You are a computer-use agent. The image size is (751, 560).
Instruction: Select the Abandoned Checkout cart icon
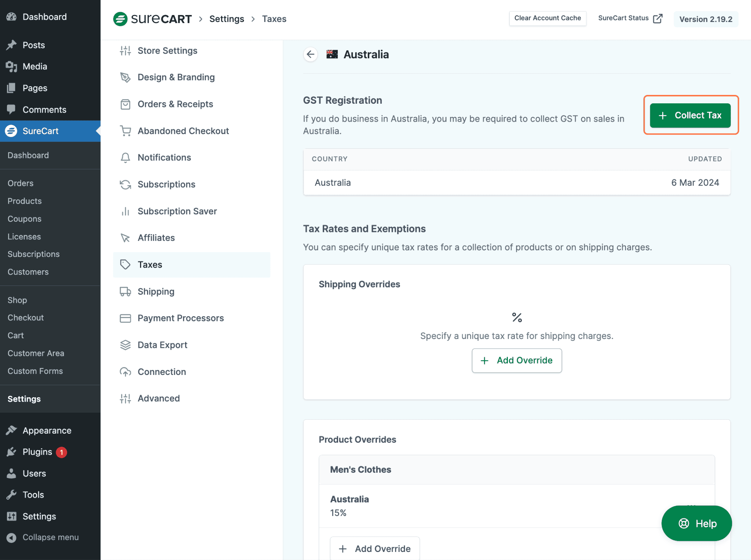tap(125, 131)
